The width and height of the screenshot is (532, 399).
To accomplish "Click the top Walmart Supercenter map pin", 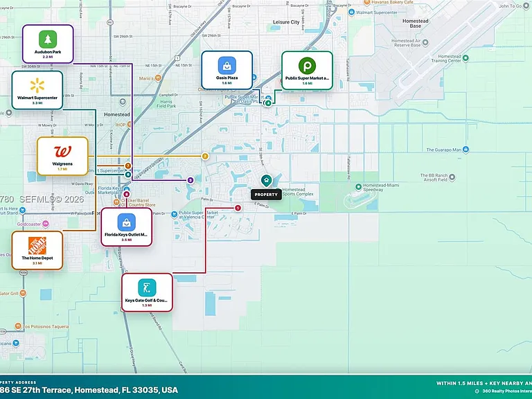I will pyautogui.click(x=352, y=12).
